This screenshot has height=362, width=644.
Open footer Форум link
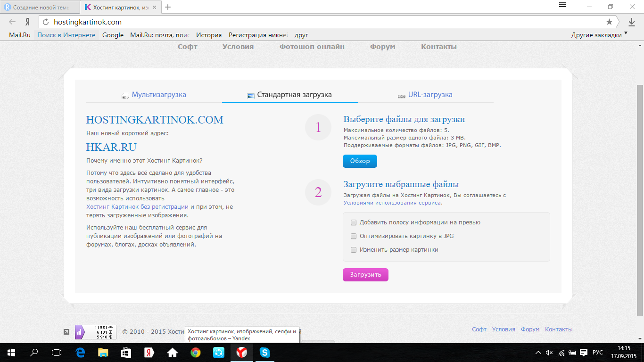pos(530,329)
